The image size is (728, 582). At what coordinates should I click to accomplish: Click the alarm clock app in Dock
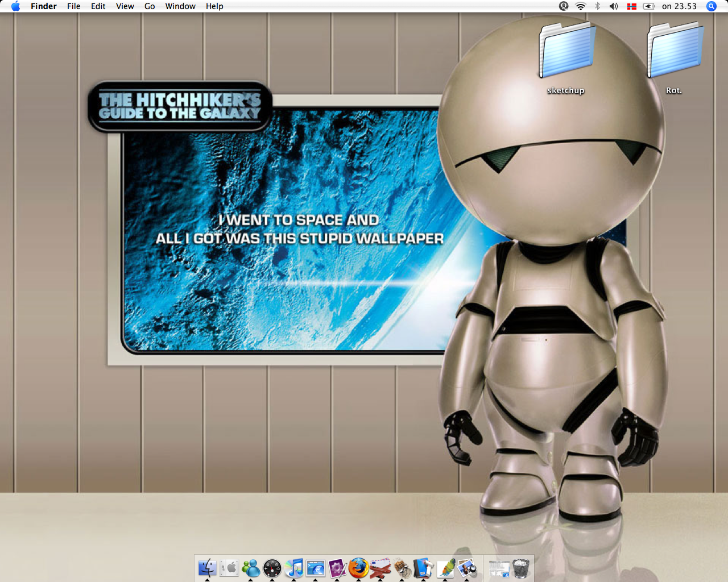[402, 568]
